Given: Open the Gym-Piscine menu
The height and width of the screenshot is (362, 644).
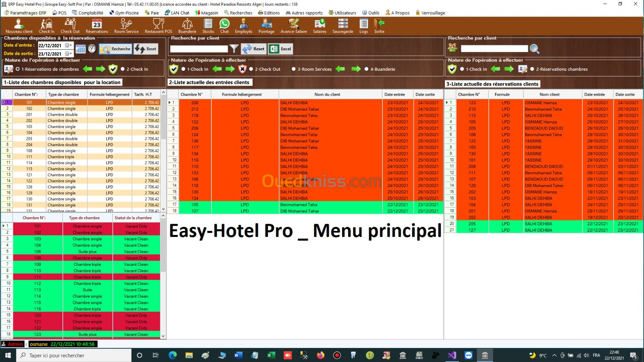Looking at the screenshot, I should [x=124, y=13].
